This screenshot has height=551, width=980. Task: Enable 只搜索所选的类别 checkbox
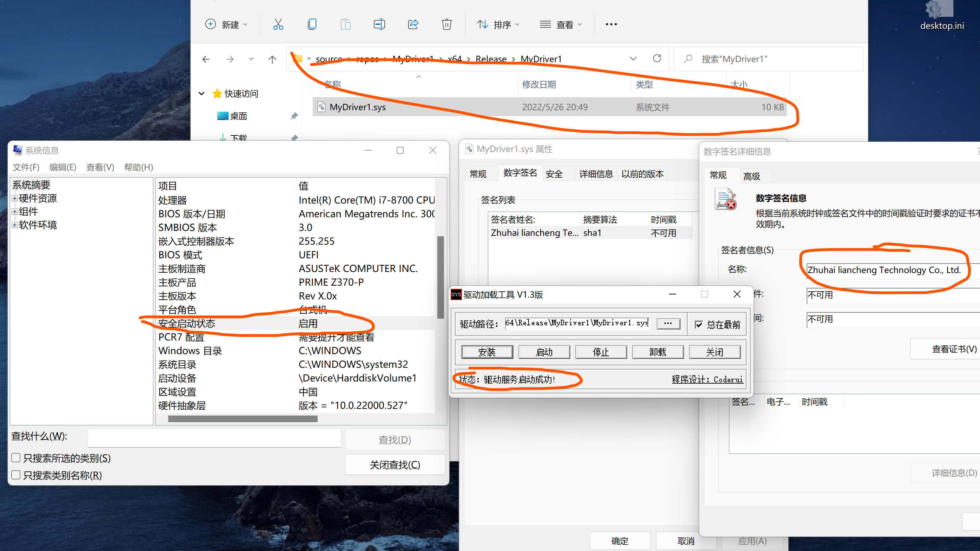click(16, 457)
